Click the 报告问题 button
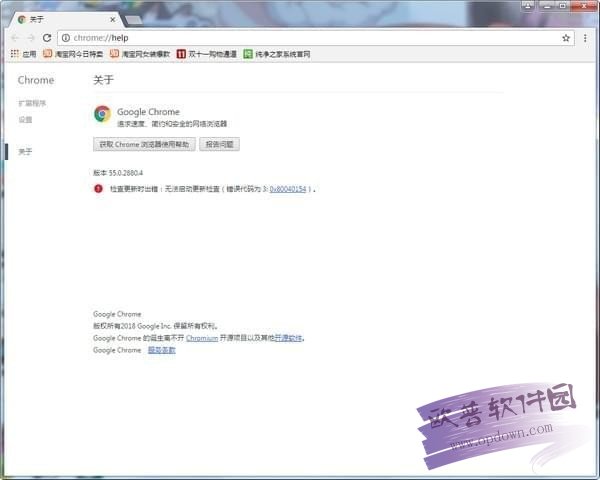600x480 pixels. click(x=219, y=144)
